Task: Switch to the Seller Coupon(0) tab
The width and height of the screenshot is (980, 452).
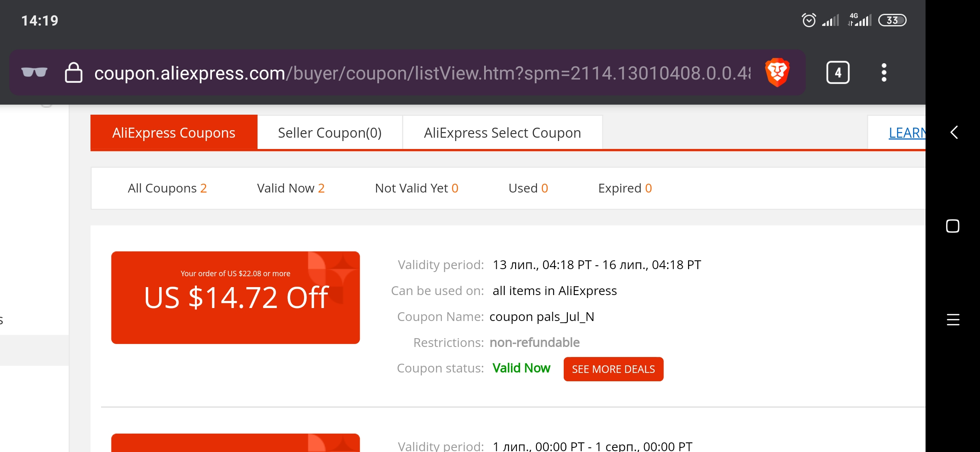Action: 330,133
